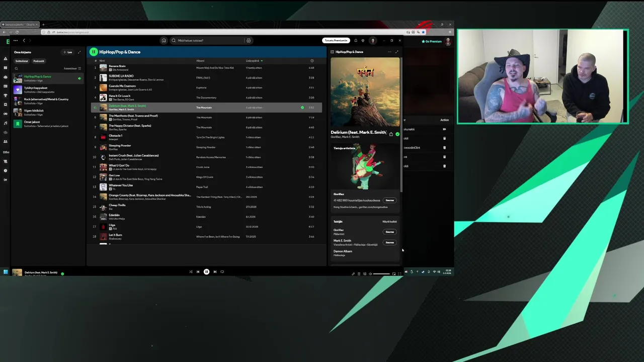The image size is (644, 362).
Task: Sort by the Lisäyspäivä column arrow
Action: [262, 61]
